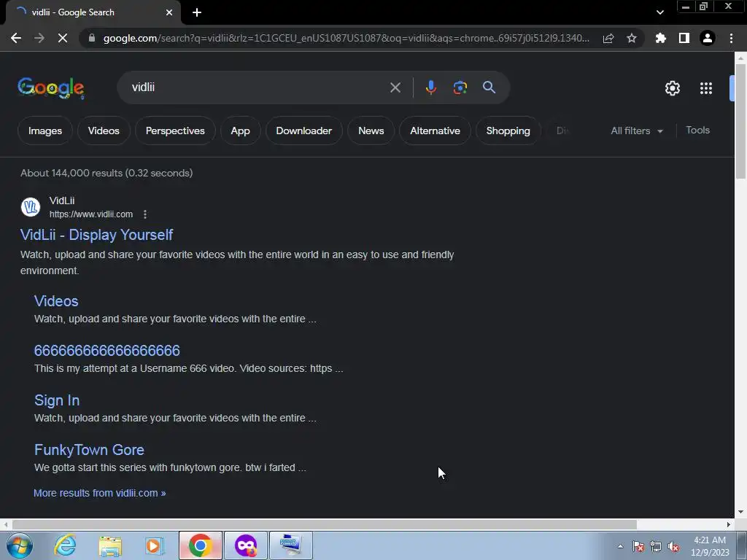
Task: Open the VidLii - Display Yourself result
Action: [97, 235]
